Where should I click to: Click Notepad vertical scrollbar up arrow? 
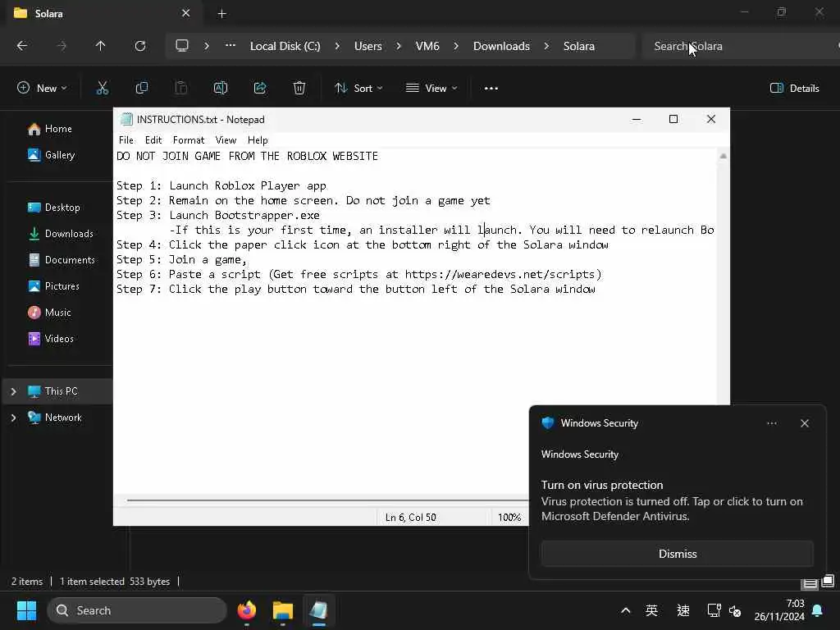pyautogui.click(x=724, y=156)
